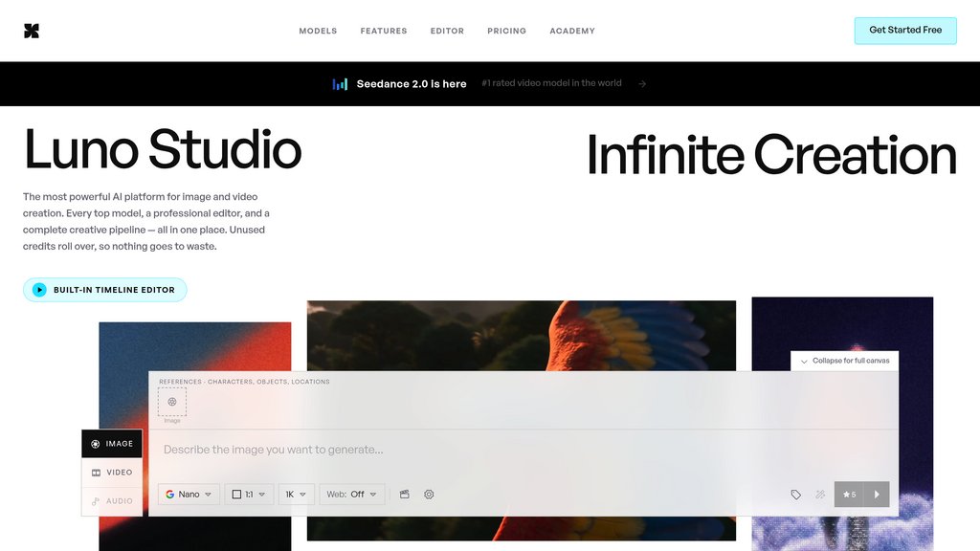Click the play icon on Timeline Editor pill
The image size is (980, 551).
tap(39, 290)
